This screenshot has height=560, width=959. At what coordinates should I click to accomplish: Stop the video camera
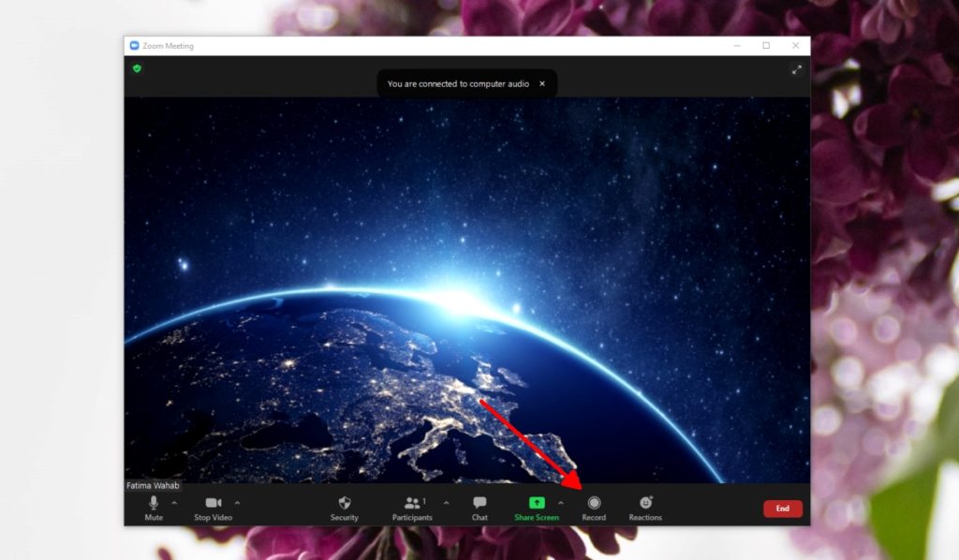point(213,507)
